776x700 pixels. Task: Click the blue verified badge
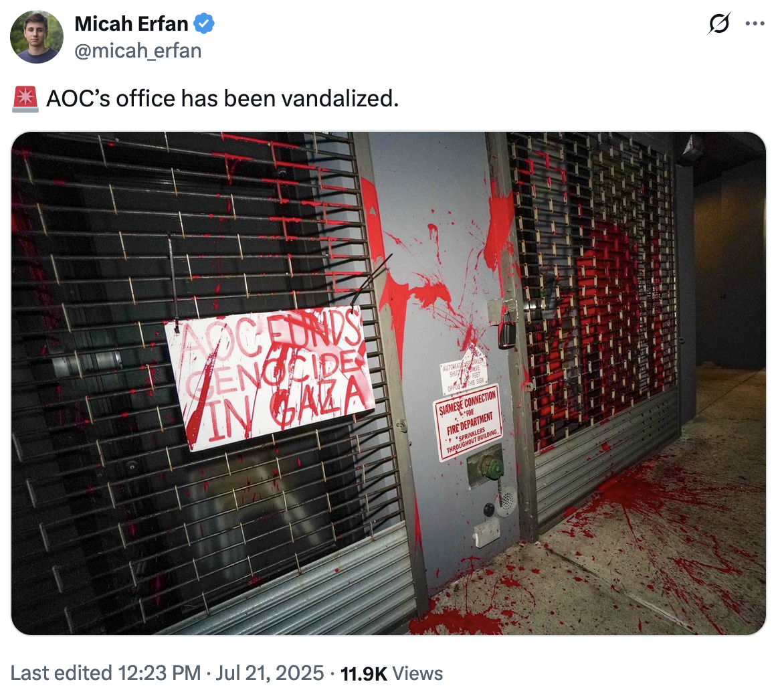(204, 24)
